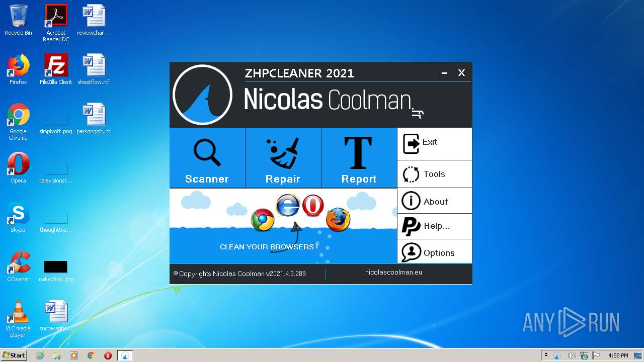Select the VLC media player shortcut

(18, 319)
